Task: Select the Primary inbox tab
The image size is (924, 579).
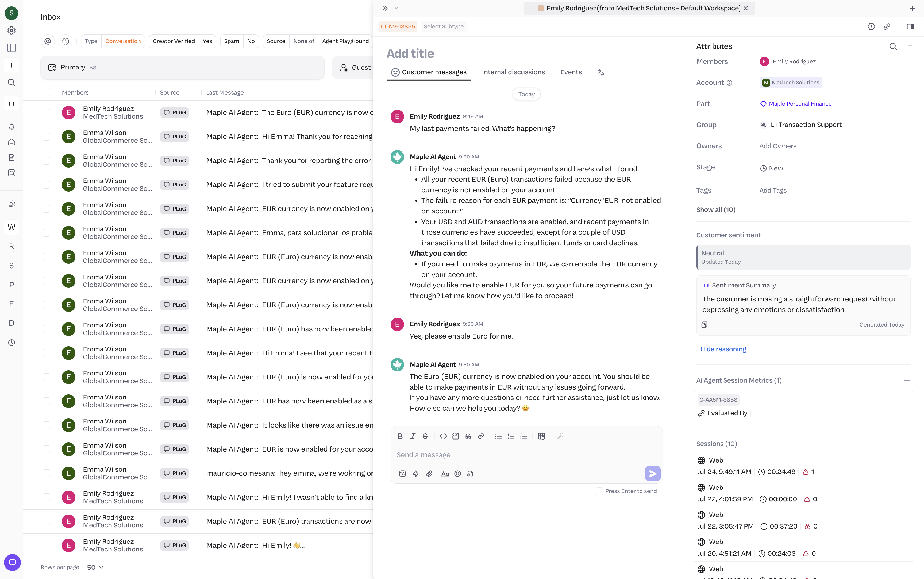Action: 182,68
